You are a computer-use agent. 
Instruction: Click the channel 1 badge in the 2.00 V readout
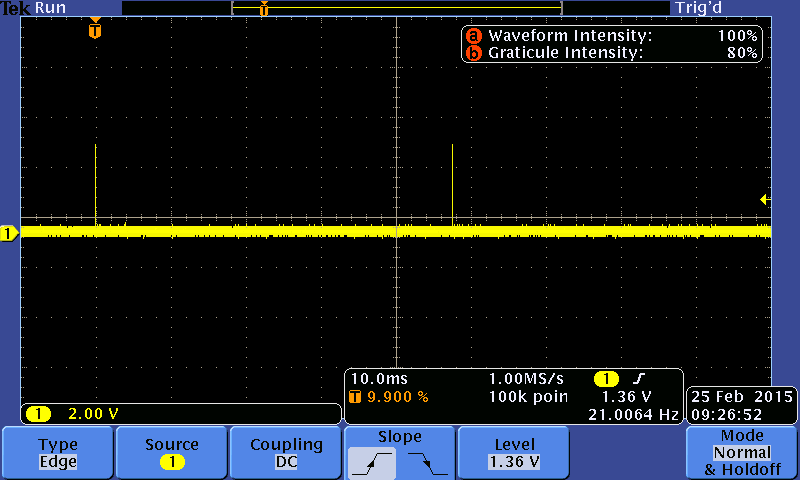(38, 414)
